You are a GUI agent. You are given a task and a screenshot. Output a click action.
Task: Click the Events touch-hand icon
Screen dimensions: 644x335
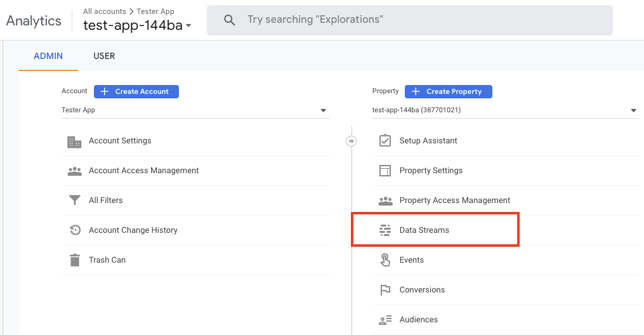[x=385, y=260]
